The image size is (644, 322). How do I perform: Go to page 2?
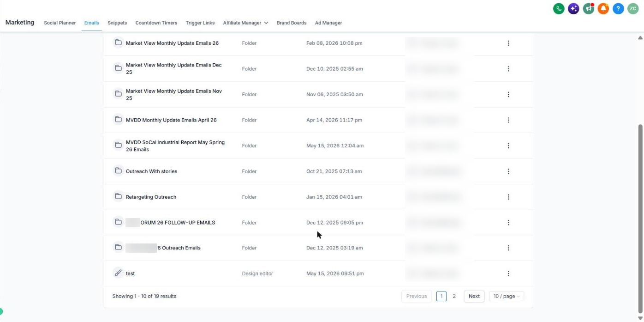point(454,296)
